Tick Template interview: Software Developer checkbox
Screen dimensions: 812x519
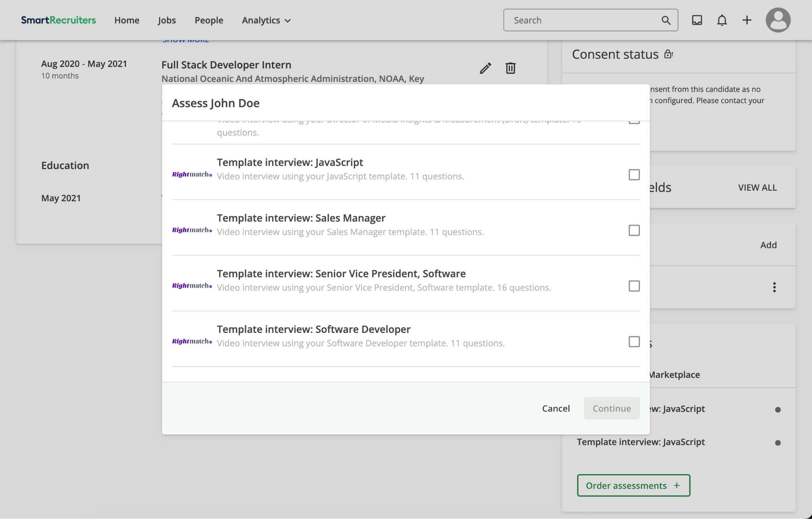click(634, 342)
